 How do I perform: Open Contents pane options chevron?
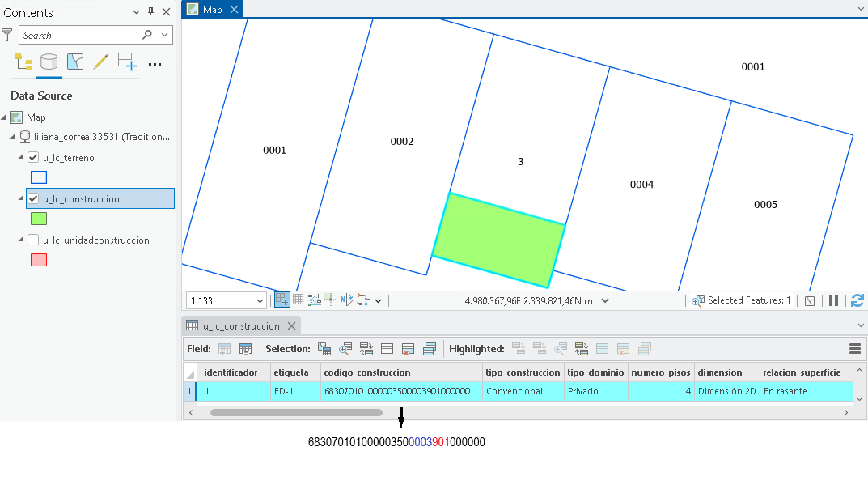(x=136, y=11)
